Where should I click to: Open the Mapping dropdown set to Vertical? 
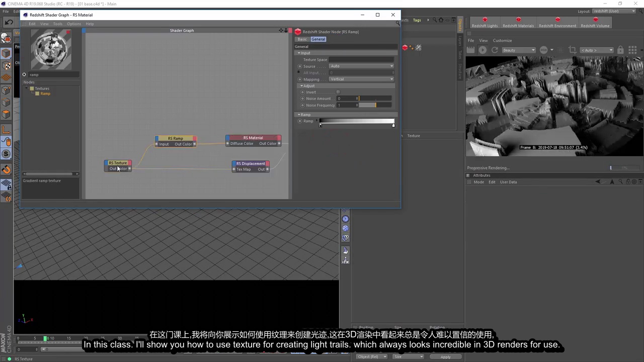tap(361, 79)
